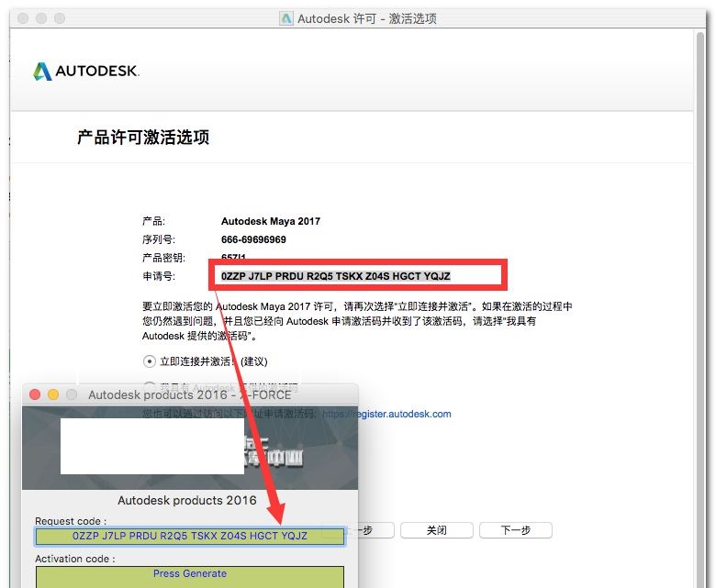Click the 下一步 button

[516, 530]
